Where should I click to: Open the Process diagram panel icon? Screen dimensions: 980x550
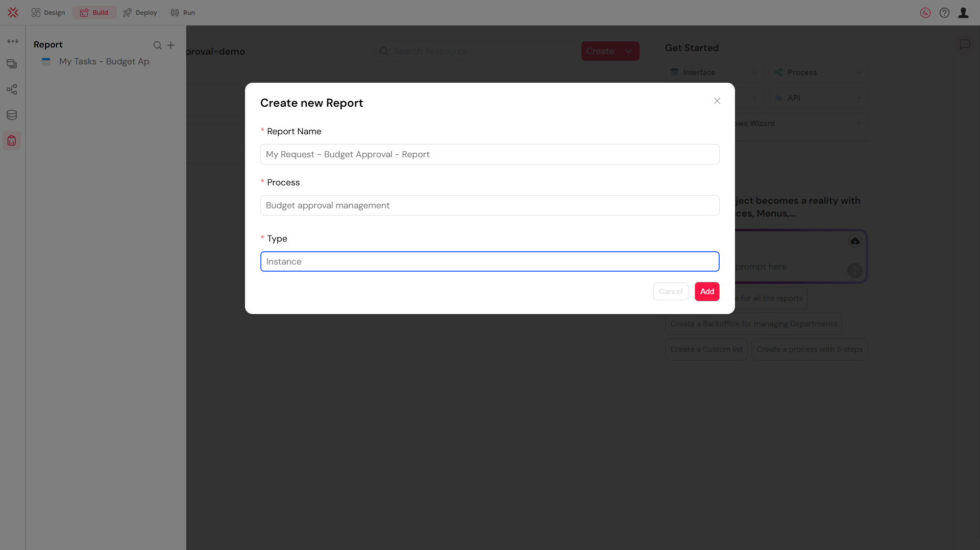[x=11, y=89]
